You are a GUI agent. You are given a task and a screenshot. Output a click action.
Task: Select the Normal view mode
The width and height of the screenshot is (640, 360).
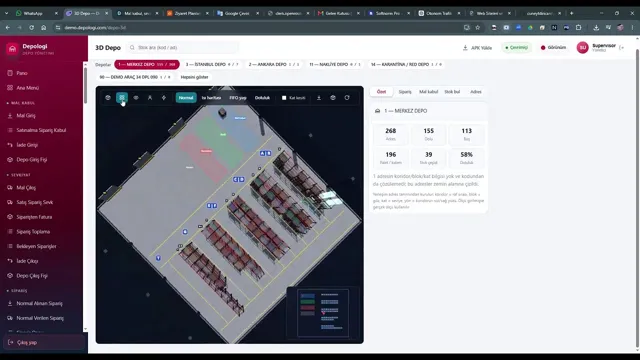tap(186, 98)
